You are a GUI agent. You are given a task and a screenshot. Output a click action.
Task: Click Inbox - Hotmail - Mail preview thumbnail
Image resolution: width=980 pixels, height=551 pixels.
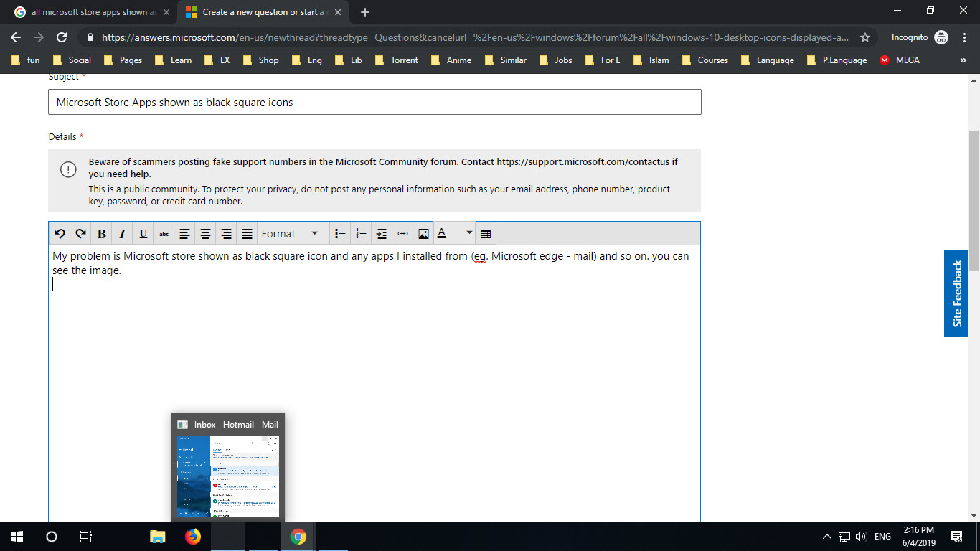228,476
